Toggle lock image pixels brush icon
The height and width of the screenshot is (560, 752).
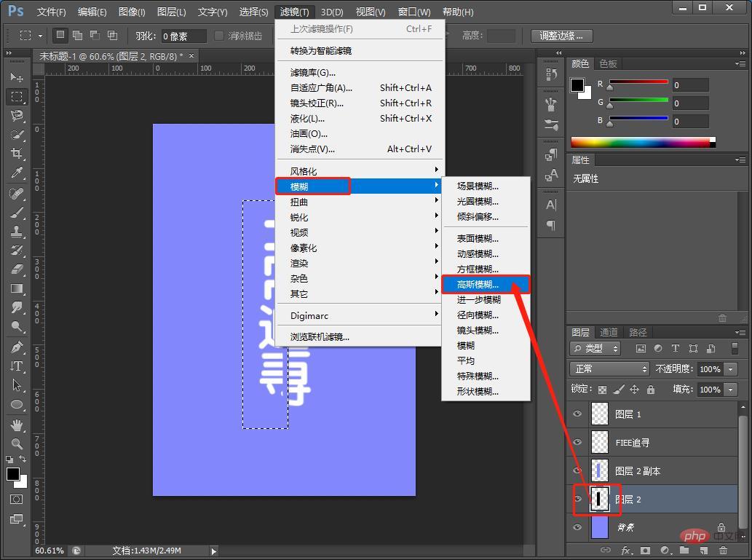coord(619,390)
